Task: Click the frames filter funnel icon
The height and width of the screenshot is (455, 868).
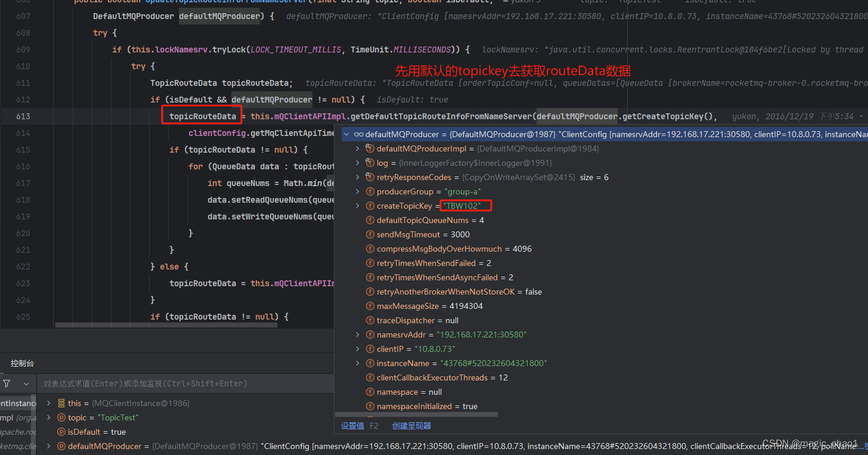Action: [x=7, y=383]
